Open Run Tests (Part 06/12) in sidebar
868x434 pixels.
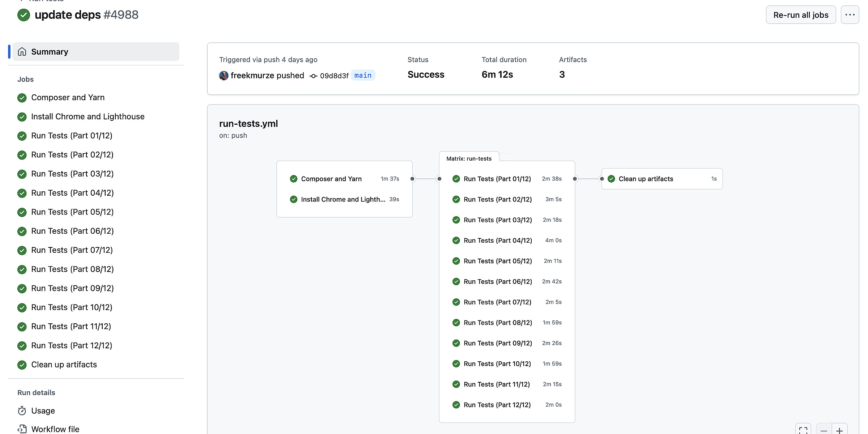coord(72,231)
